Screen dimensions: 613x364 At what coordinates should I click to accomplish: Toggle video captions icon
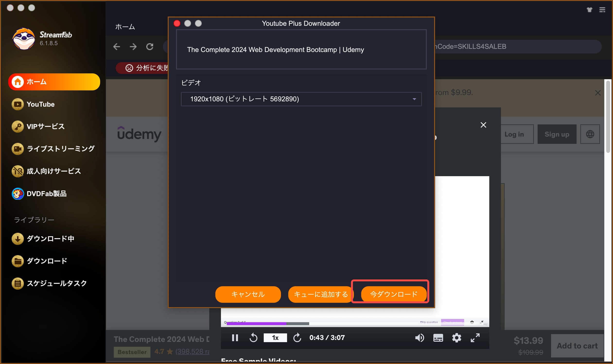(438, 338)
